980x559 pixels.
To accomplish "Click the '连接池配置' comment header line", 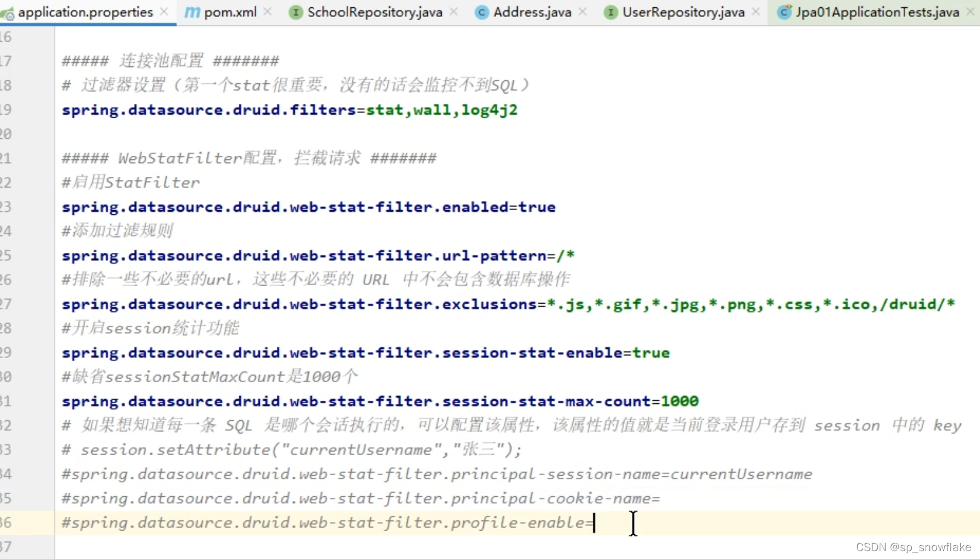I will click(170, 61).
